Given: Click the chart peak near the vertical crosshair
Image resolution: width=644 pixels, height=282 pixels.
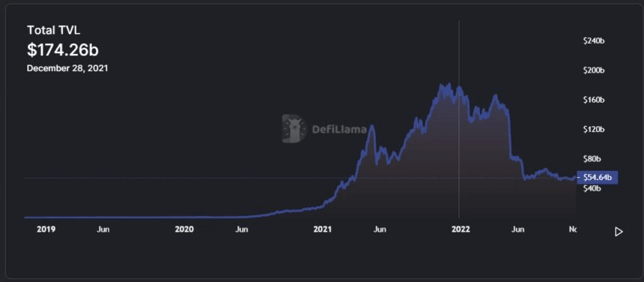Looking at the screenshot, I should [x=459, y=87].
